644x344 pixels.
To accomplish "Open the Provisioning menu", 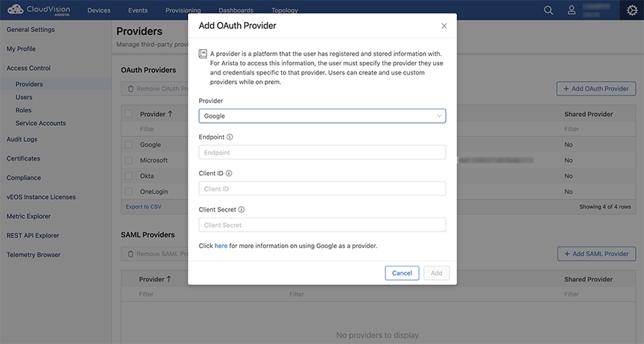I will click(x=183, y=10).
